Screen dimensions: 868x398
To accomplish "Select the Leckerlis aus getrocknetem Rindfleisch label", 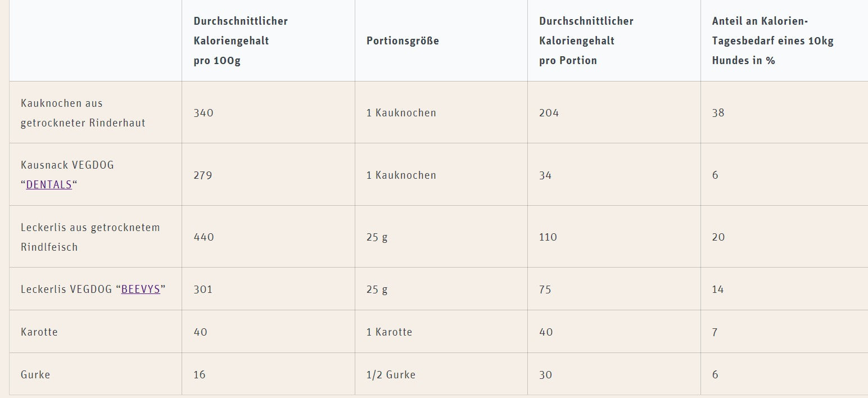I will [x=90, y=237].
